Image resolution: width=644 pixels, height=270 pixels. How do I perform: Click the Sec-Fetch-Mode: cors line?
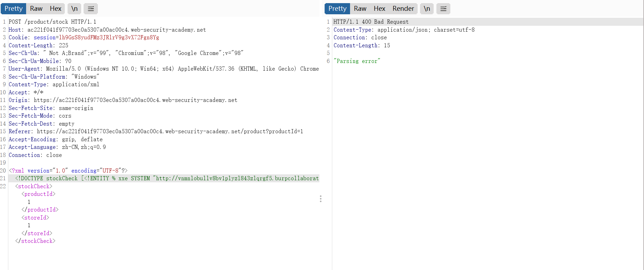pyautogui.click(x=40, y=116)
